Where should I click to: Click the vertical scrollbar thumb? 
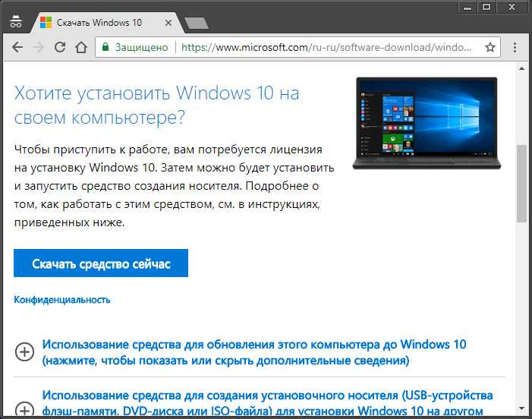click(521, 184)
